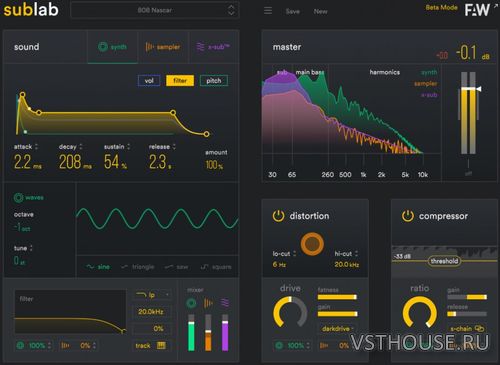
Task: Select triangle waveform label
Action: pos(143,267)
